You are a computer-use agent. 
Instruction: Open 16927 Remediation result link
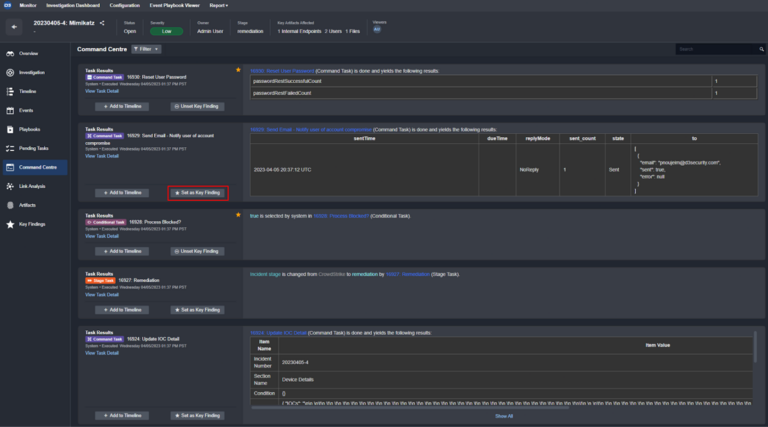click(408, 275)
